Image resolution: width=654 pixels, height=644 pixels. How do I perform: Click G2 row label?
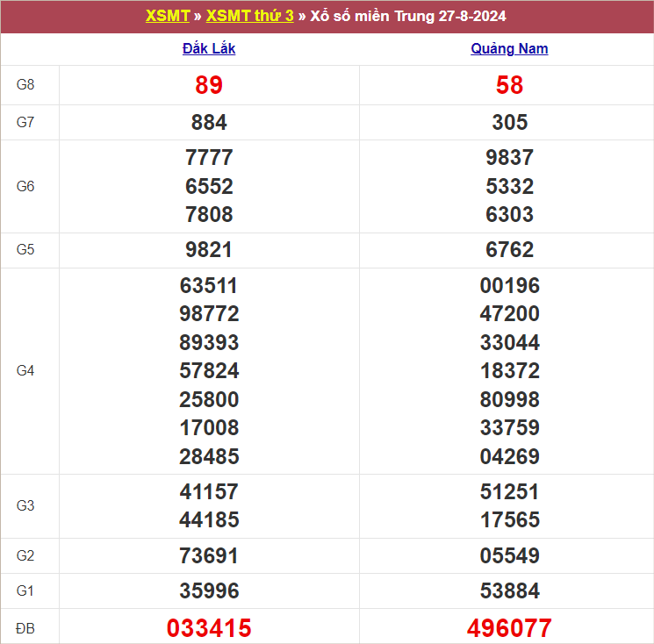click(25, 555)
